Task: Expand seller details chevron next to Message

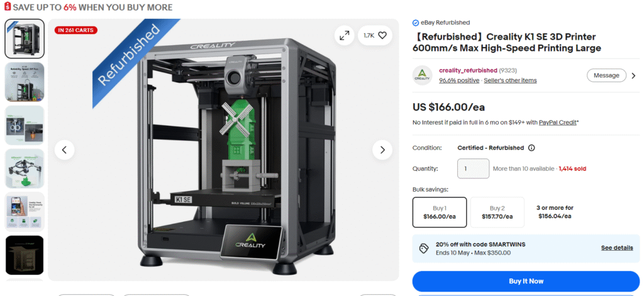Action: click(x=633, y=75)
